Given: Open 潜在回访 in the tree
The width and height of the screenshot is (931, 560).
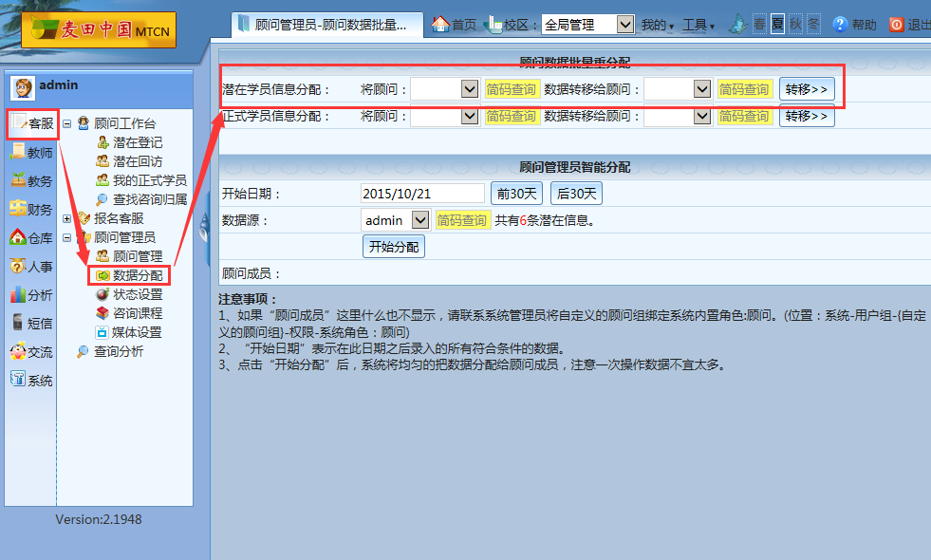Looking at the screenshot, I should (138, 161).
